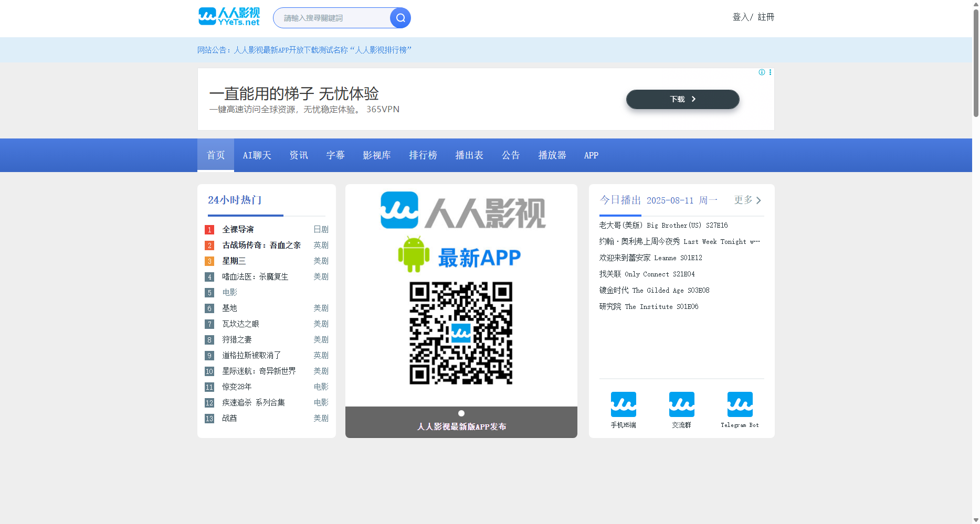Open hot item 狩猎之妻

(x=237, y=339)
